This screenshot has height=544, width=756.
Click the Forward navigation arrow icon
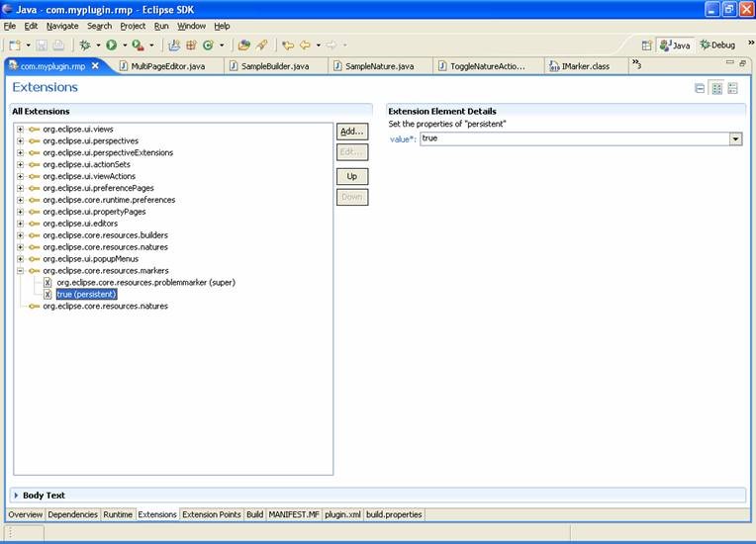(x=331, y=45)
